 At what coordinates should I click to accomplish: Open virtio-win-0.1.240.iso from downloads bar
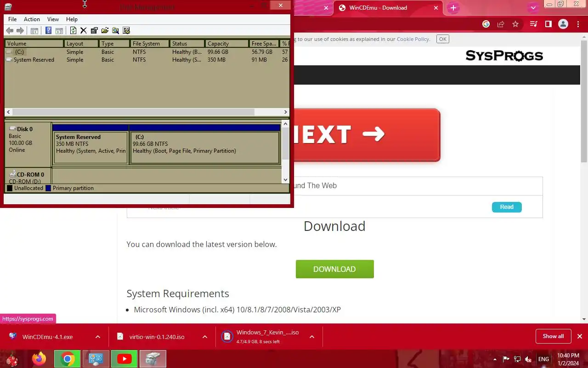pos(157,337)
